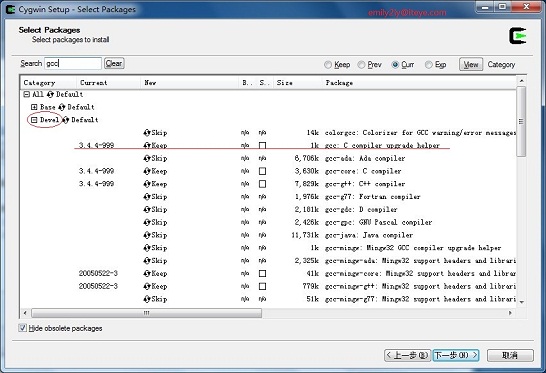Select the 11,731k size value
The width and height of the screenshot is (546, 373).
[305, 235]
